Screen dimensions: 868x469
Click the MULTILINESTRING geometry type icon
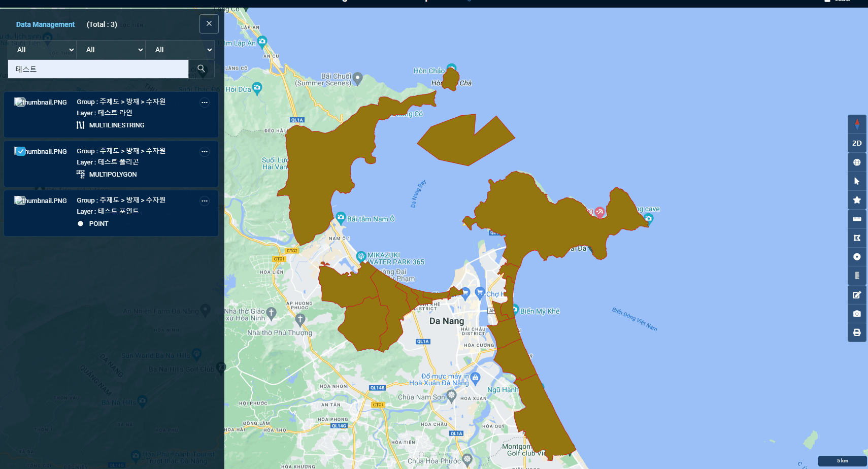coord(80,125)
